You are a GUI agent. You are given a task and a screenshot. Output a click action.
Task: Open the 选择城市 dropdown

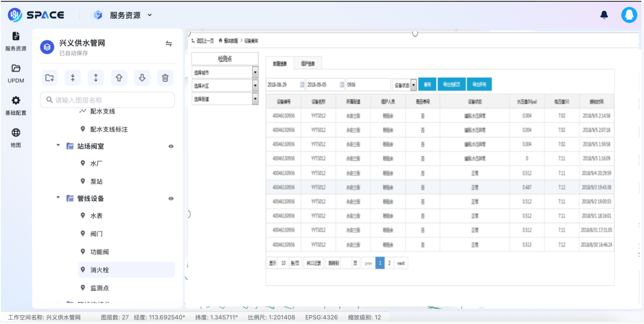tap(255, 73)
